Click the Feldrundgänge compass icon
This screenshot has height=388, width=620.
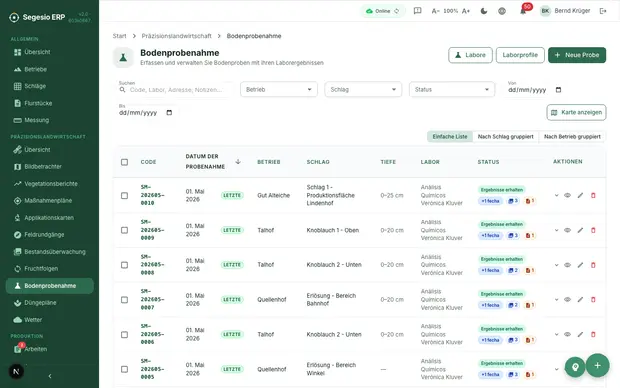pyautogui.click(x=17, y=235)
